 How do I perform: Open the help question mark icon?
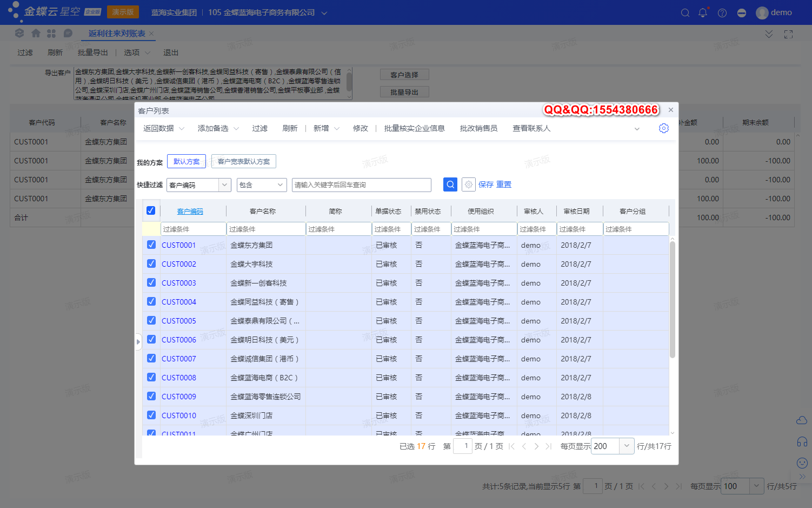point(722,12)
